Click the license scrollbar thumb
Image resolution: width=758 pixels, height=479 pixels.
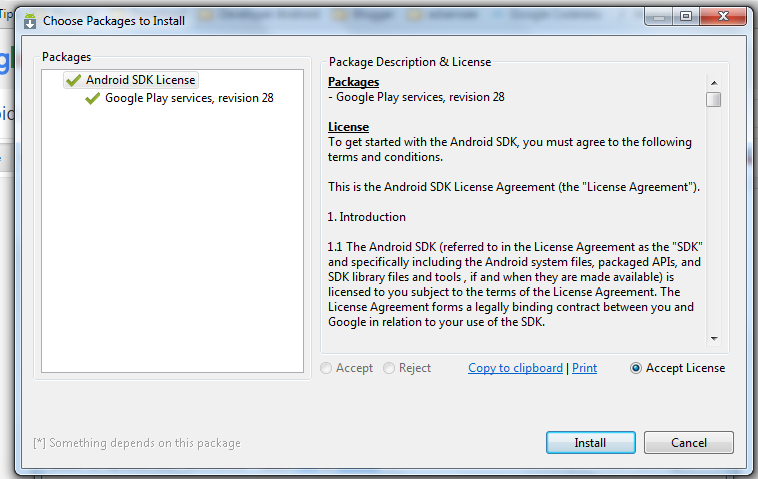(713, 99)
